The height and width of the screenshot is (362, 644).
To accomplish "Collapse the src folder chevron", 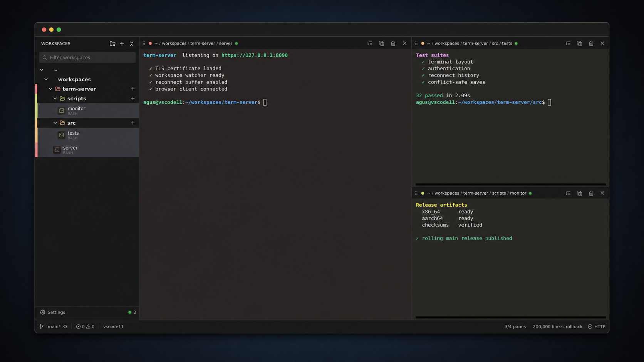I will pyautogui.click(x=55, y=123).
